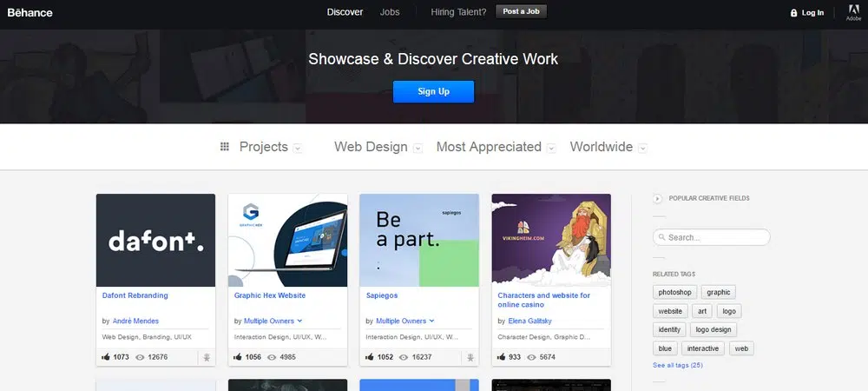868x391 pixels.
Task: Click the lock icon beside Log In
Action: click(793, 13)
